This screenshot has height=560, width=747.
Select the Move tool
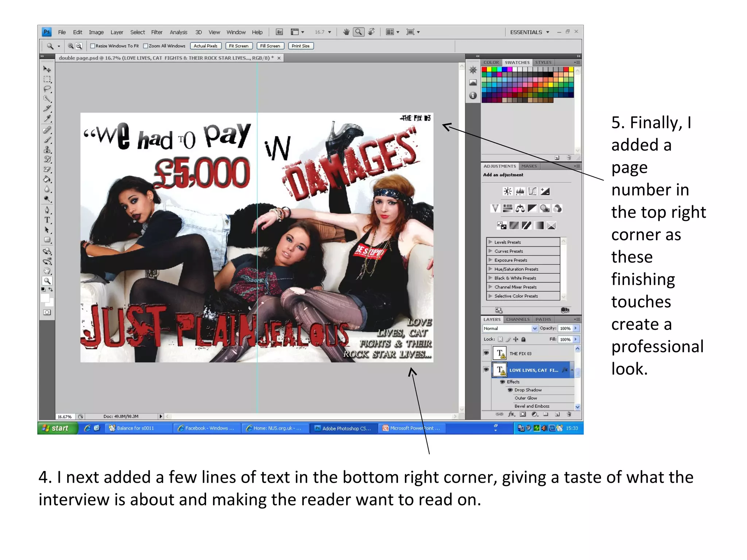click(x=47, y=69)
